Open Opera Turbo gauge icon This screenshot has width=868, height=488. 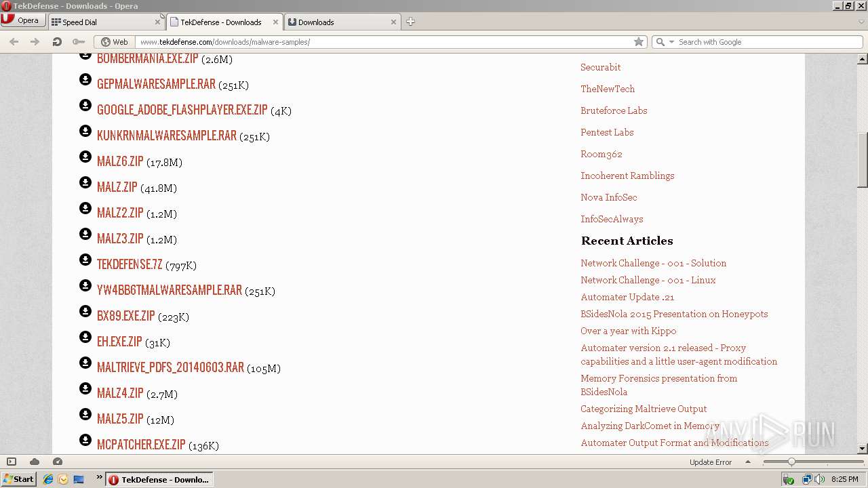coord(58,462)
